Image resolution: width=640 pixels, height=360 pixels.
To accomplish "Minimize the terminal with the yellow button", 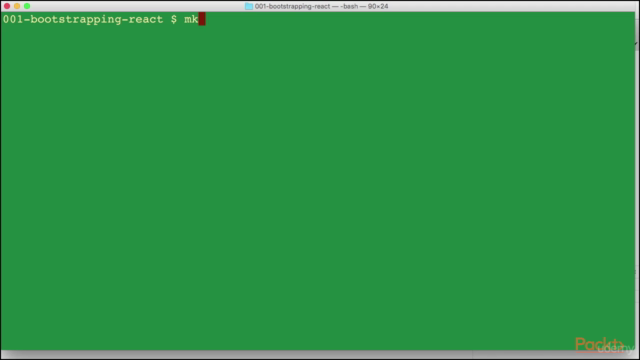I will [17, 6].
